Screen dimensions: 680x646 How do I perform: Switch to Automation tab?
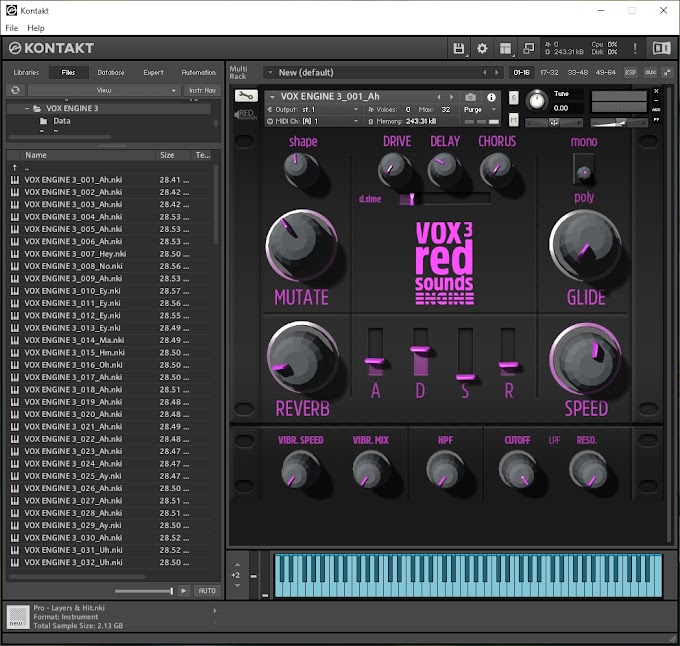[199, 72]
